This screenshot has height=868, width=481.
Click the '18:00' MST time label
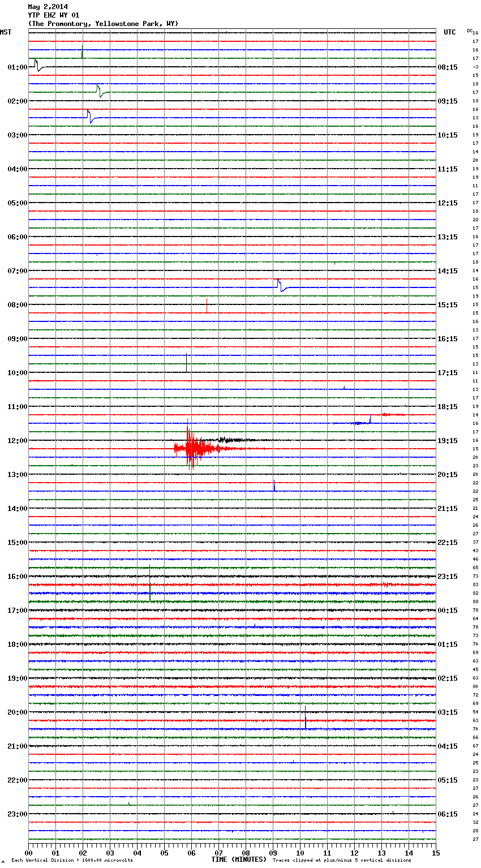pos(17,644)
